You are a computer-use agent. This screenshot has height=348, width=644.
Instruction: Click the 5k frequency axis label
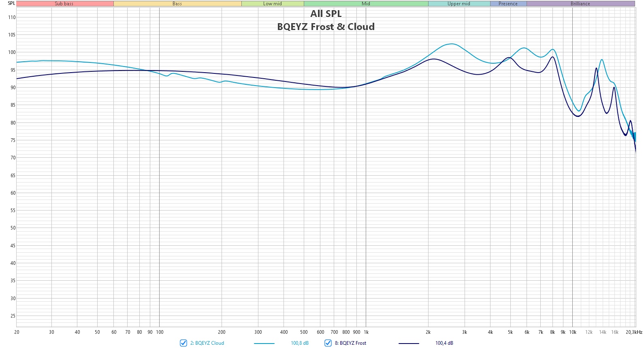tap(510, 332)
